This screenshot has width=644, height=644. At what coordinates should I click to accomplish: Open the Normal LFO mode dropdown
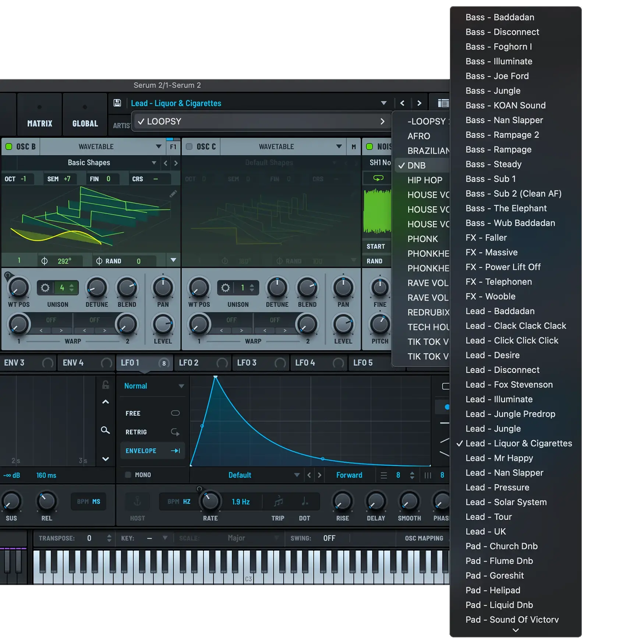tap(152, 386)
